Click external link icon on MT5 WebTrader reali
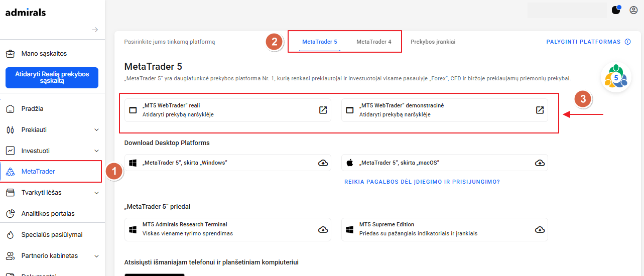The height and width of the screenshot is (276, 644). (323, 110)
